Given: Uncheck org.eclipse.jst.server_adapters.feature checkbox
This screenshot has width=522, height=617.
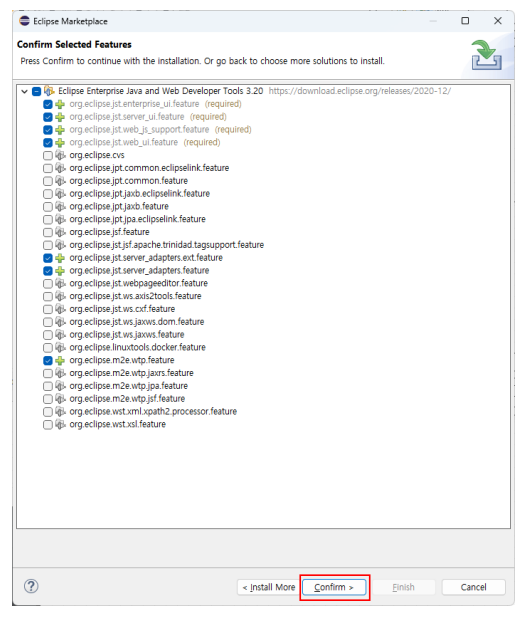Looking at the screenshot, I should click(48, 271).
